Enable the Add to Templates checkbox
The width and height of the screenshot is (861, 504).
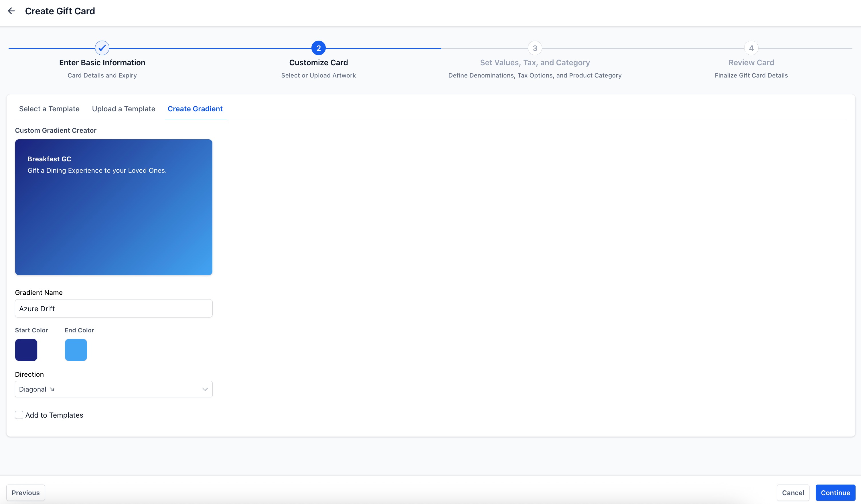pos(19,415)
